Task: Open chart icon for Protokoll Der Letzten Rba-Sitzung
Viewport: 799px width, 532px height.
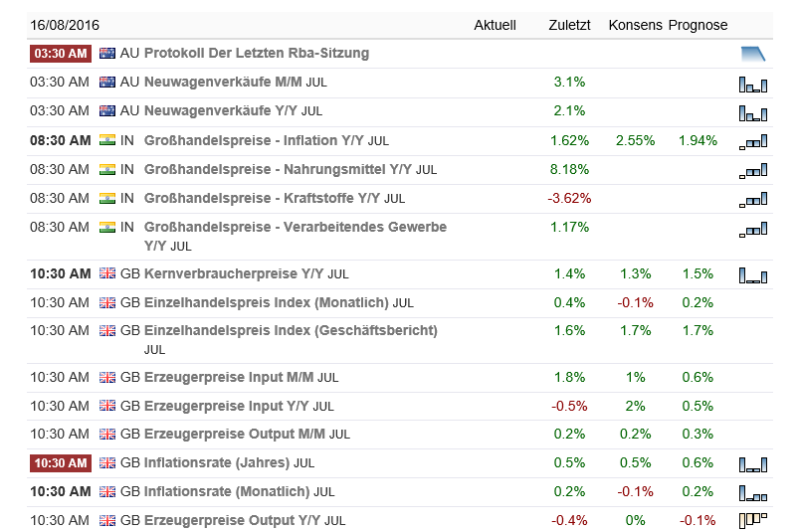Action: [752, 54]
